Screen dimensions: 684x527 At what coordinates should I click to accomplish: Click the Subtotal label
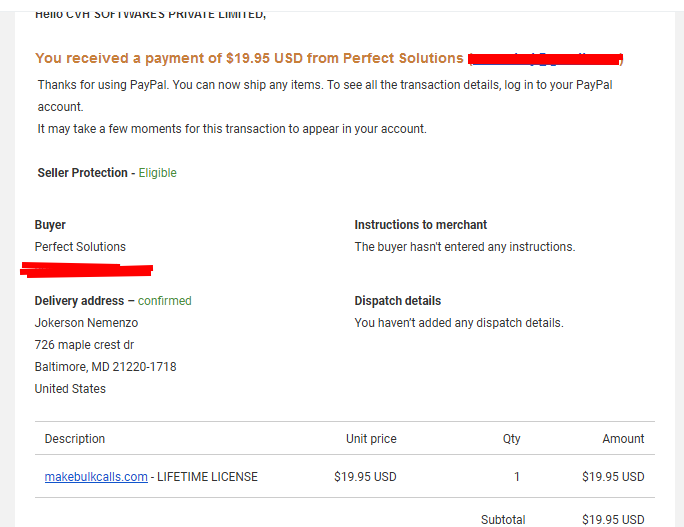click(x=503, y=520)
